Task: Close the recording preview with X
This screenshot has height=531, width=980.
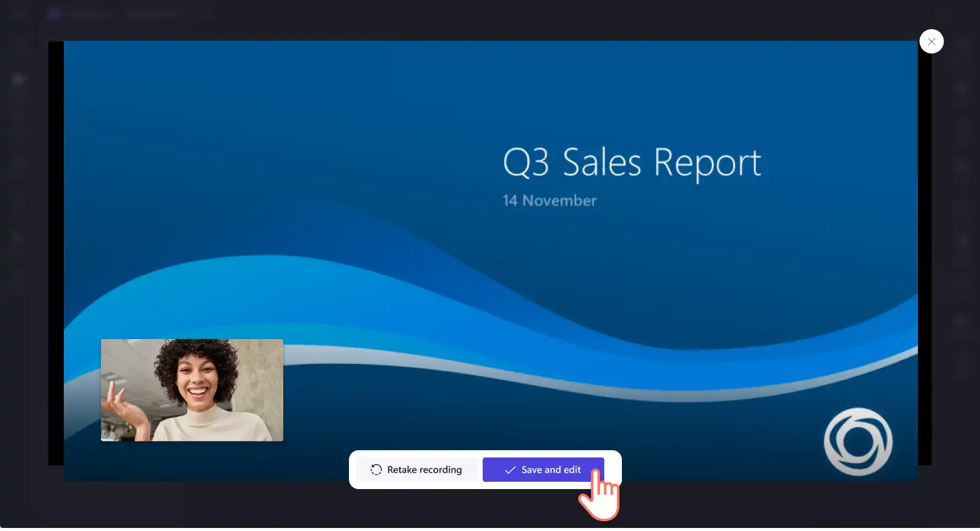Action: pos(931,41)
